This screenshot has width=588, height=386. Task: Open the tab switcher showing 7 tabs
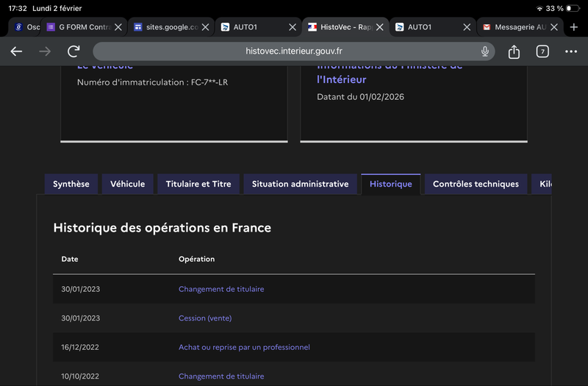tap(542, 51)
